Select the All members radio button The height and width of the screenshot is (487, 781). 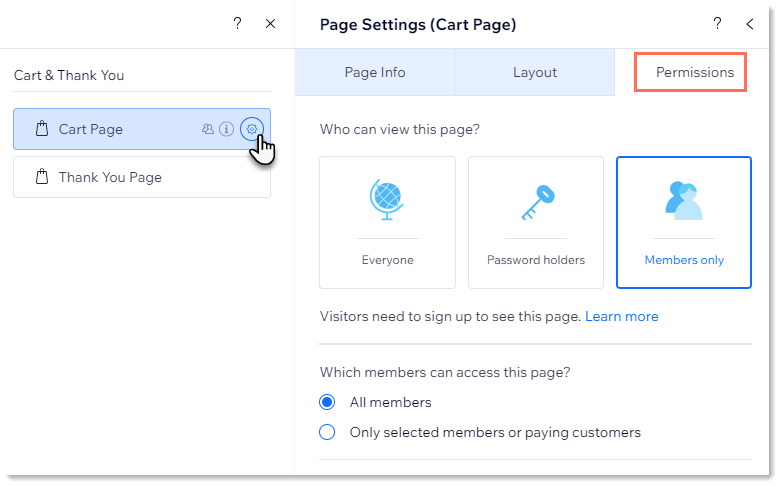(x=327, y=402)
